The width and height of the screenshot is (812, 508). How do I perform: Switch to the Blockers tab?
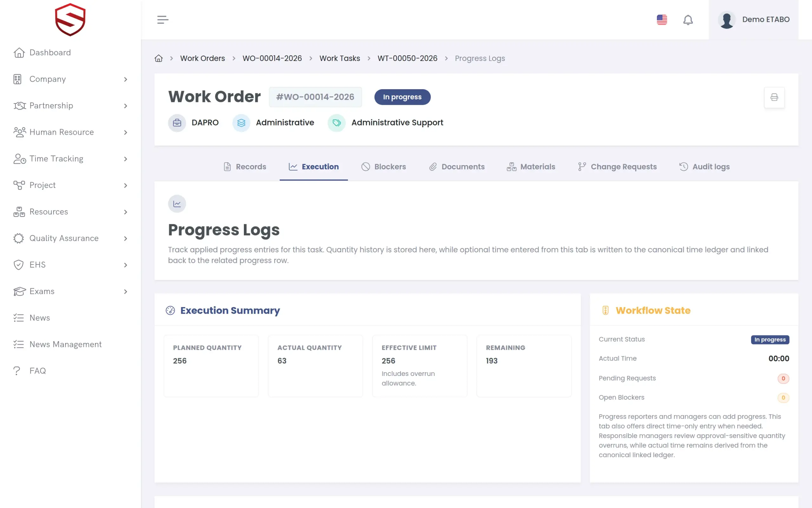click(383, 167)
